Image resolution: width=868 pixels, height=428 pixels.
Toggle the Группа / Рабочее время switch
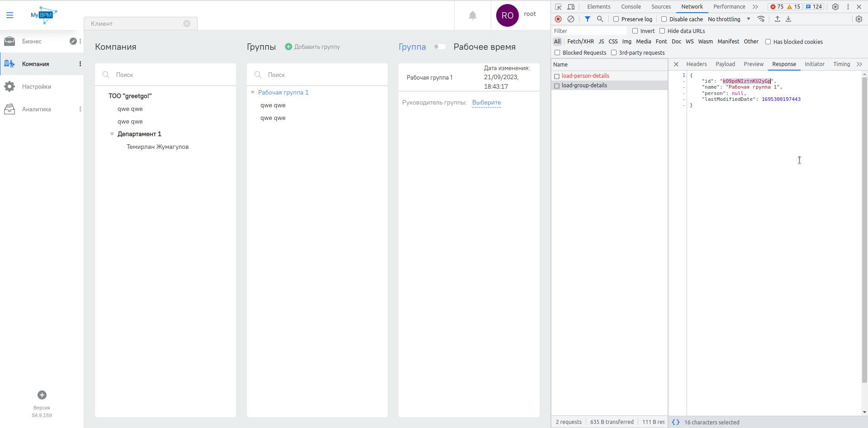[439, 47]
